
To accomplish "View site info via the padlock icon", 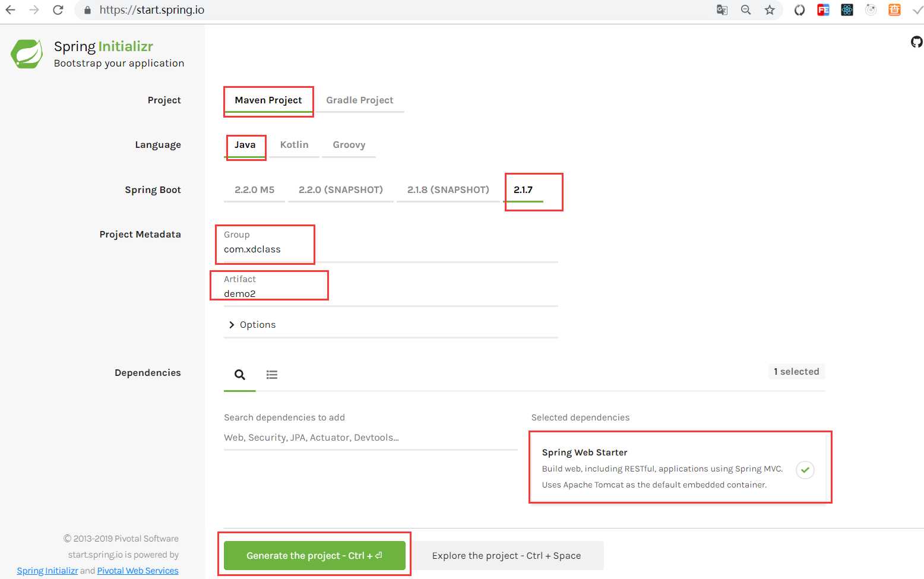I will tap(88, 10).
